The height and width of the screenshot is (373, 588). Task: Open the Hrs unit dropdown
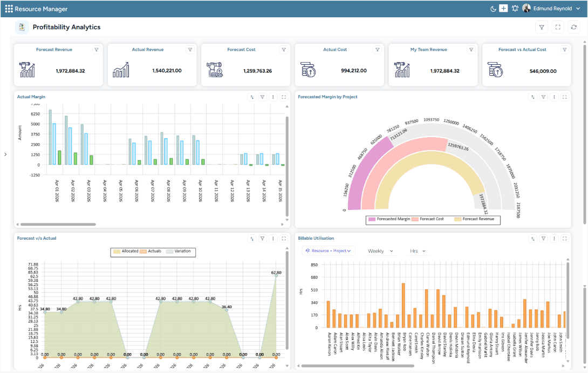pos(418,251)
